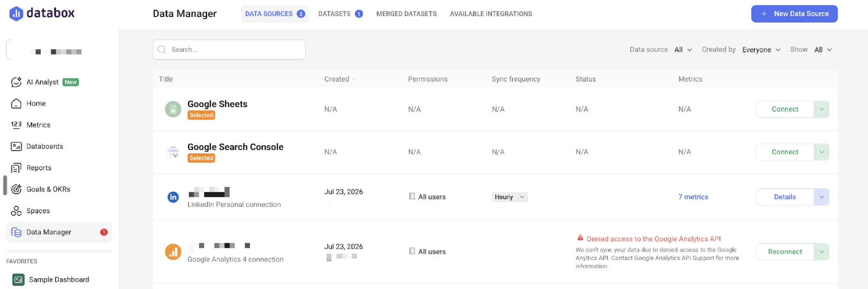
Task: Connect the Google Search Console source
Action: [x=785, y=152]
